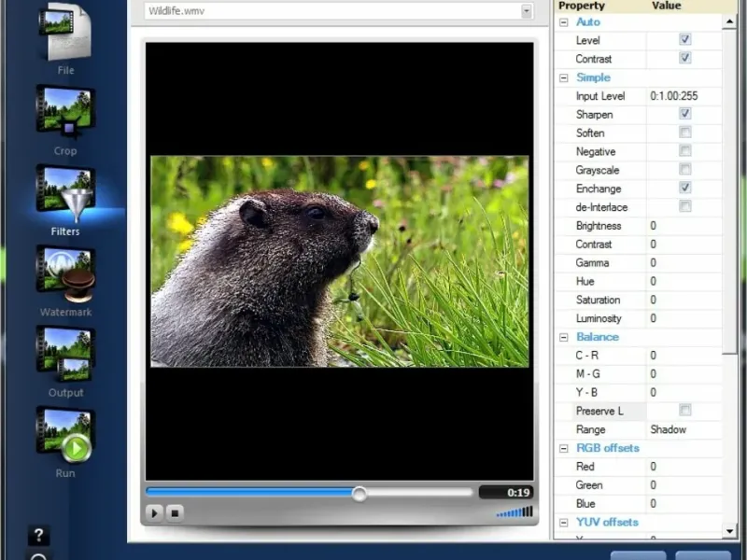Collapse the Balance property group
This screenshot has width=747, height=560.
coord(563,337)
